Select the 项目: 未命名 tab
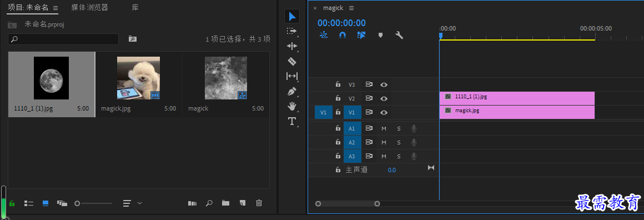This screenshot has height=220, width=644. pos(28,7)
